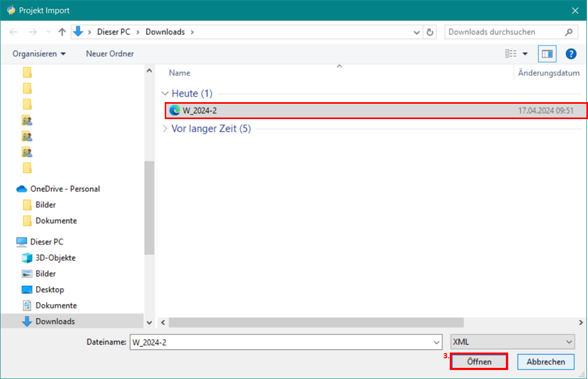
Task: Click the Up one level arrow
Action: coord(62,32)
